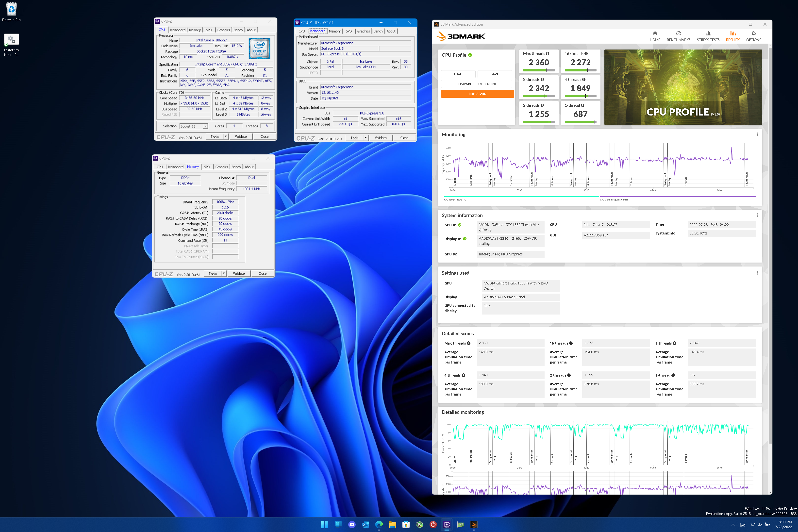
Task: Click the LOAD button in 3DMark
Action: (x=458, y=74)
